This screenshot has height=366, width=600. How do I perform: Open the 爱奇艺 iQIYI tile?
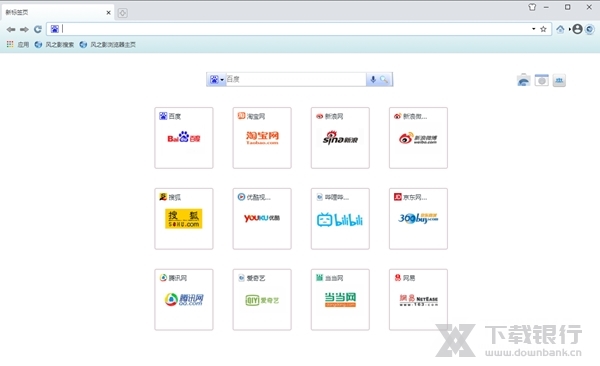[x=262, y=299]
